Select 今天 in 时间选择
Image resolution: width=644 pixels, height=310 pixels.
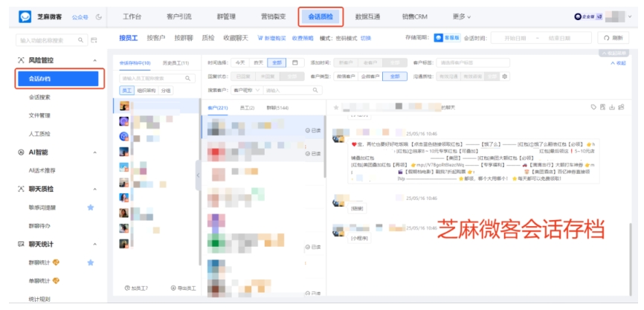[x=239, y=63]
